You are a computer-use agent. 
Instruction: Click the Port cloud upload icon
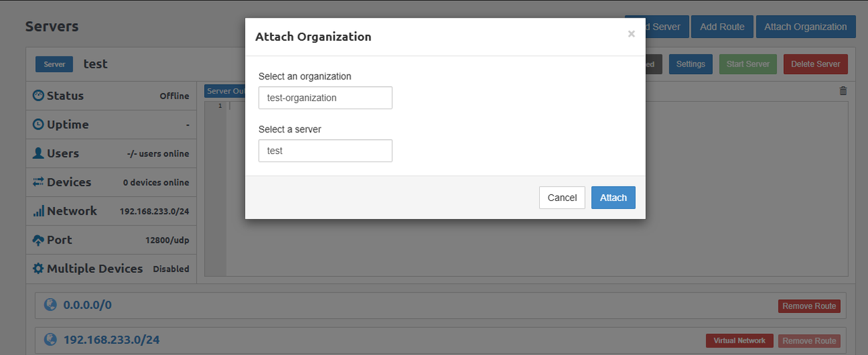[38, 240]
